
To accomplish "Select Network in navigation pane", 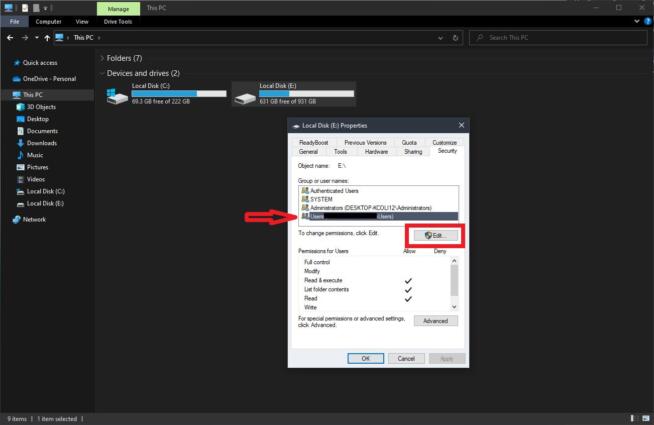I will point(34,219).
